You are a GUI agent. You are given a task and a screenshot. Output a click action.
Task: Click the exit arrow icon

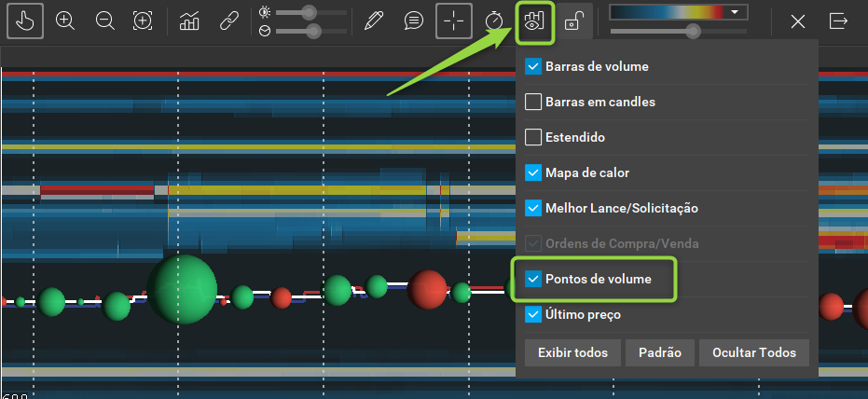(838, 21)
